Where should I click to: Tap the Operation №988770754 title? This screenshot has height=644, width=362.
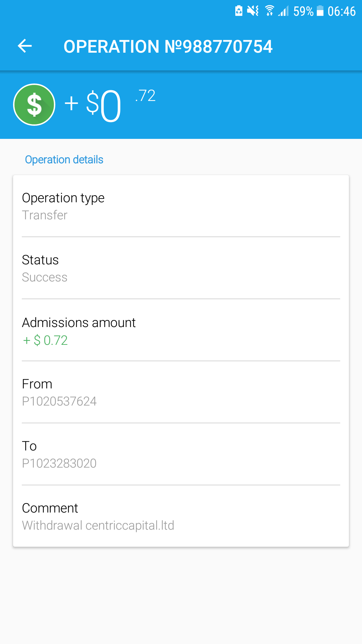(168, 46)
